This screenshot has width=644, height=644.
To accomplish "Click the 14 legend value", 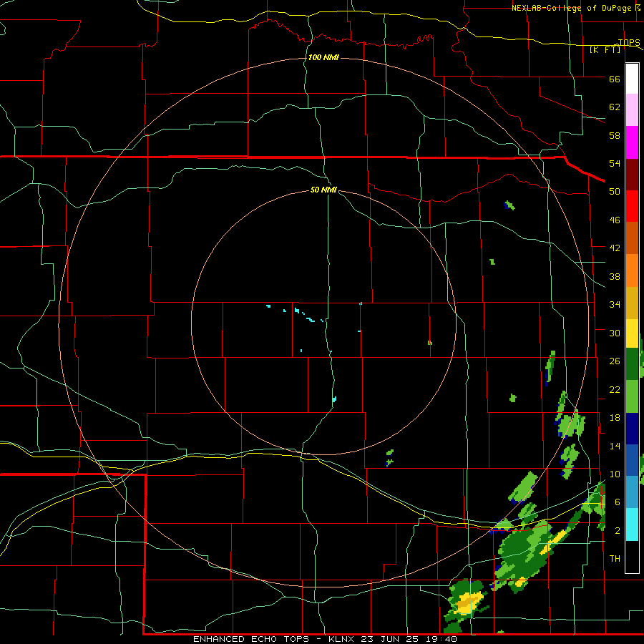I will coord(615,446).
